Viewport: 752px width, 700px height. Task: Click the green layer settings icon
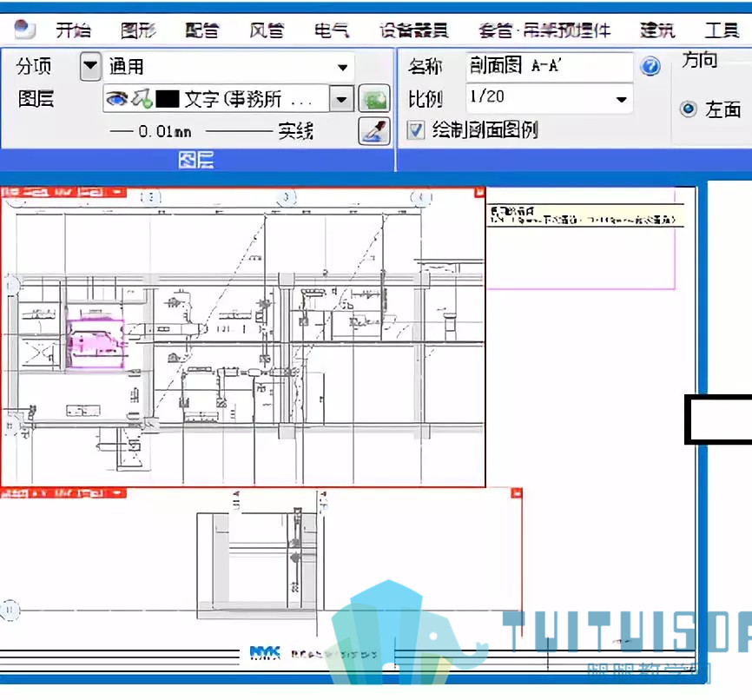click(x=374, y=99)
